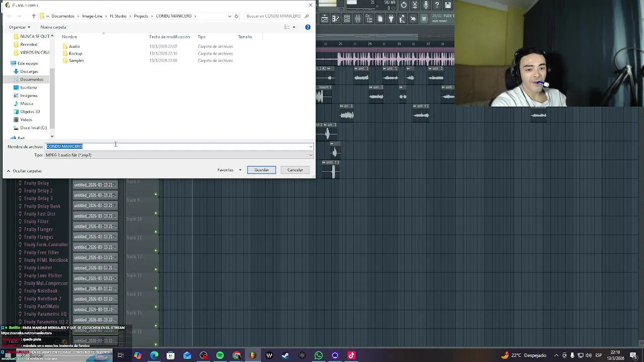Select Fruity Flangus in the browser
This screenshot has height=362, width=644.
[39, 237]
